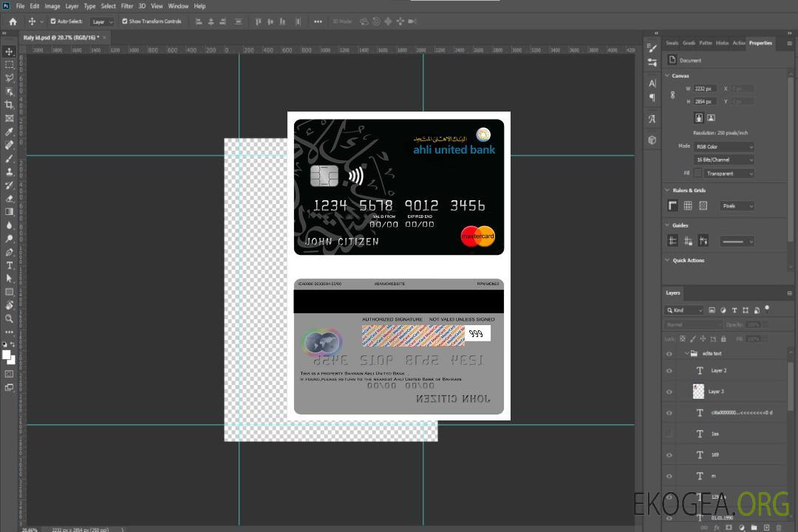Collapse the Rulers & Grids section
This screenshot has height=532, width=798.
pos(667,190)
